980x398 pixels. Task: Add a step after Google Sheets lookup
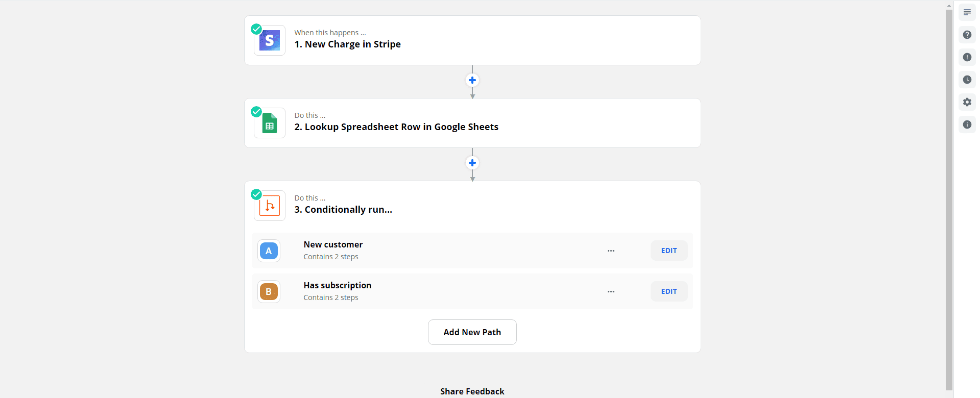point(472,163)
